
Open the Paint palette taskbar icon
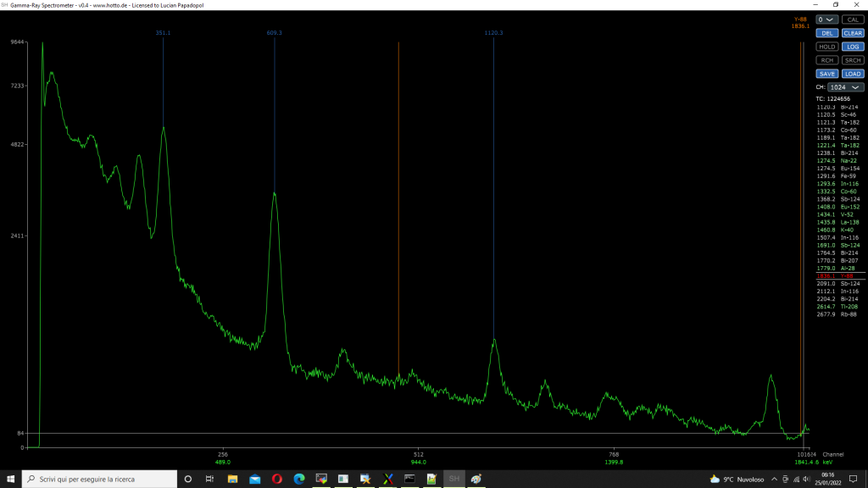pos(476,480)
